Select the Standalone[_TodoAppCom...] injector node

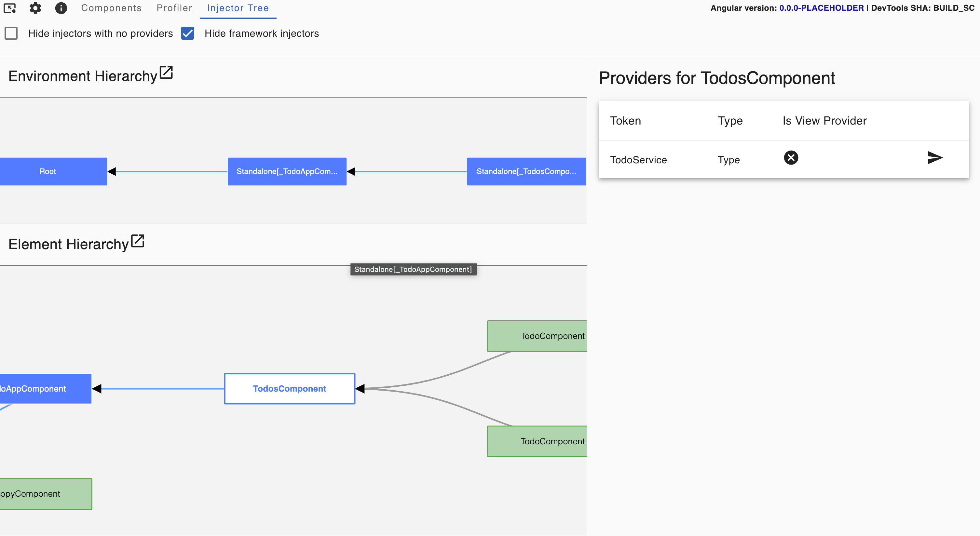287,171
